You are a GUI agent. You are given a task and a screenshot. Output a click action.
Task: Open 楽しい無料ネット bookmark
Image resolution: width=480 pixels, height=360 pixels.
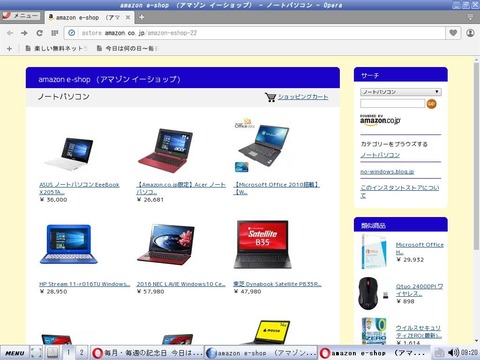(57, 49)
